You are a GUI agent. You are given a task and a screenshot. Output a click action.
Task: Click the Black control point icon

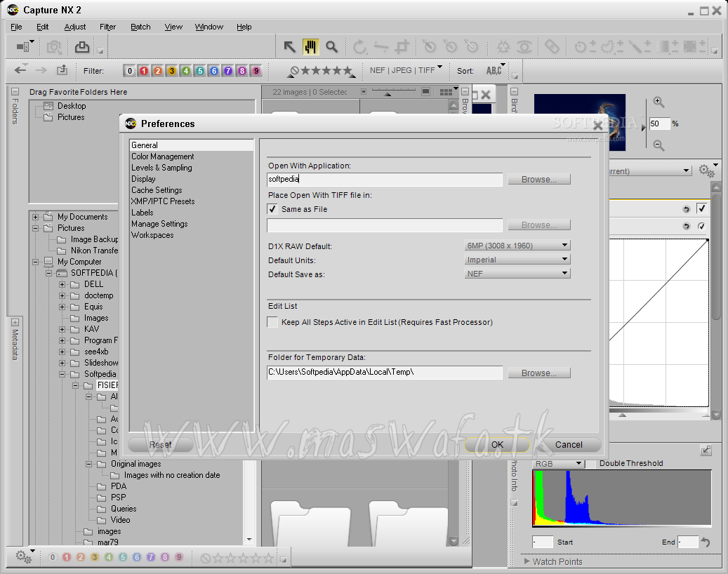coord(428,46)
